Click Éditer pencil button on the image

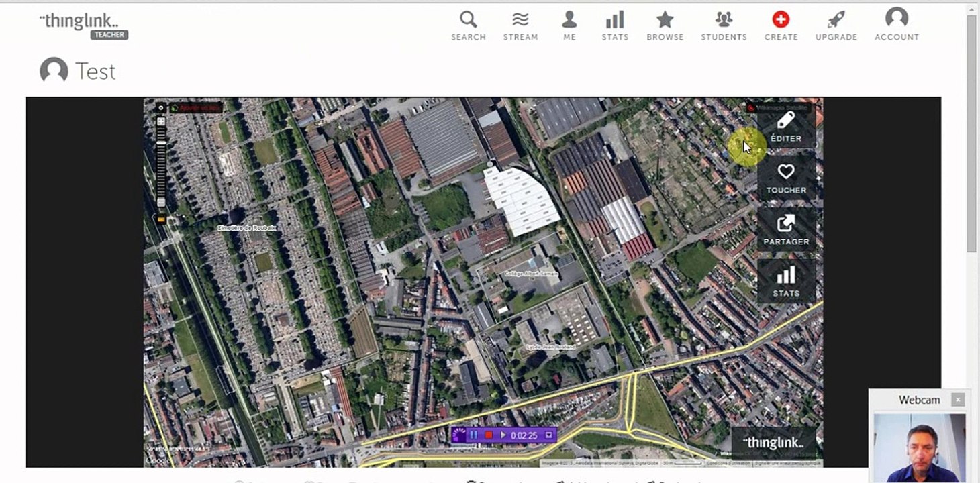point(786,127)
